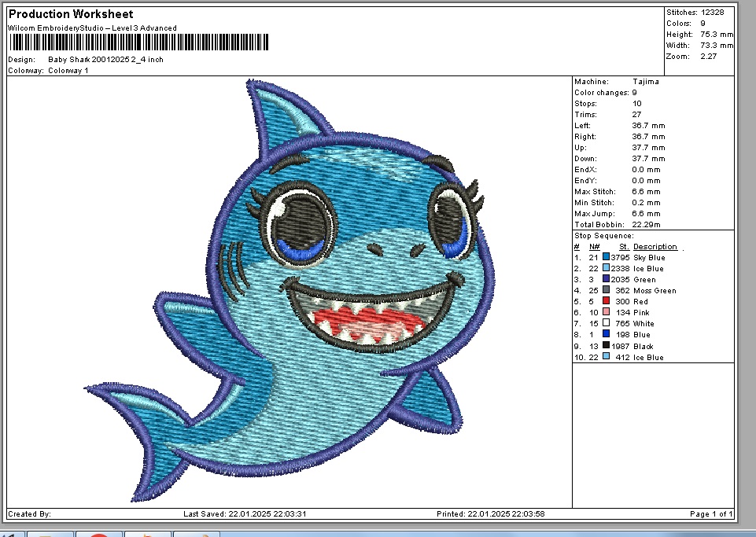
Task: Click 'Wilcom EmbroideryStudio – Level 3 Advanced' text
Action: click(92, 28)
